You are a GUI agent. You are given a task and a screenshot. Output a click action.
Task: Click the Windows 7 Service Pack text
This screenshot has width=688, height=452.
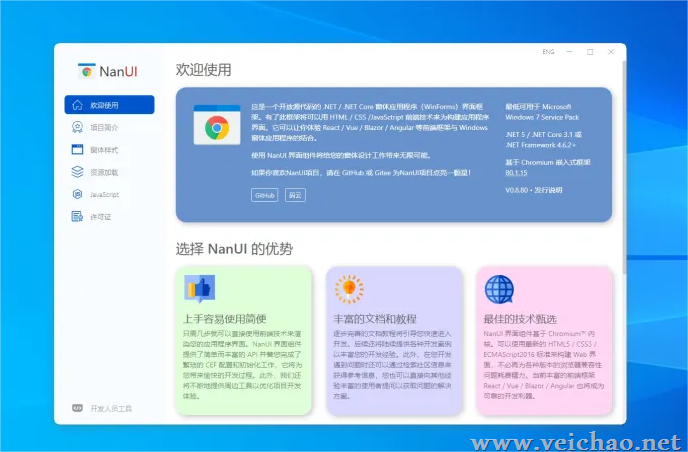tap(542, 117)
